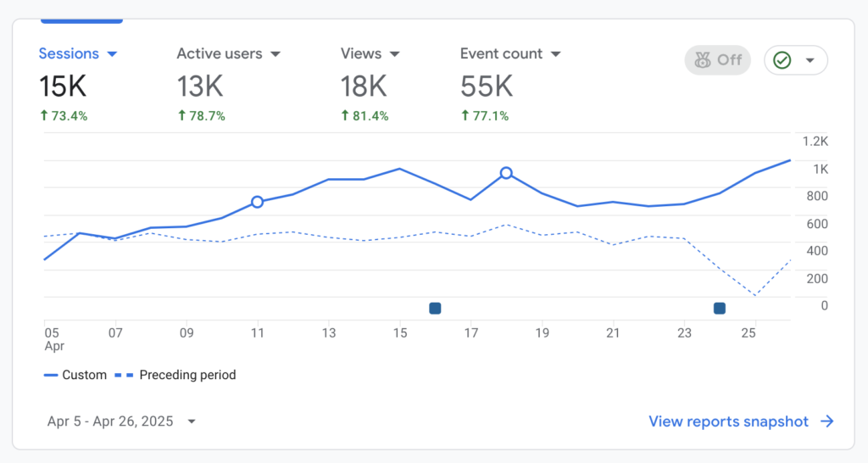Open the arrow beside the green checkmark
Screen dimensions: 868x463
[810, 61]
